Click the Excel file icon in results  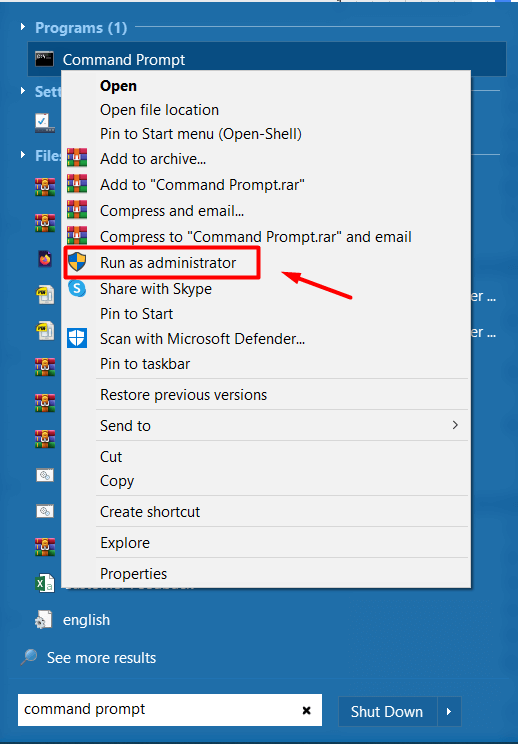click(x=45, y=583)
